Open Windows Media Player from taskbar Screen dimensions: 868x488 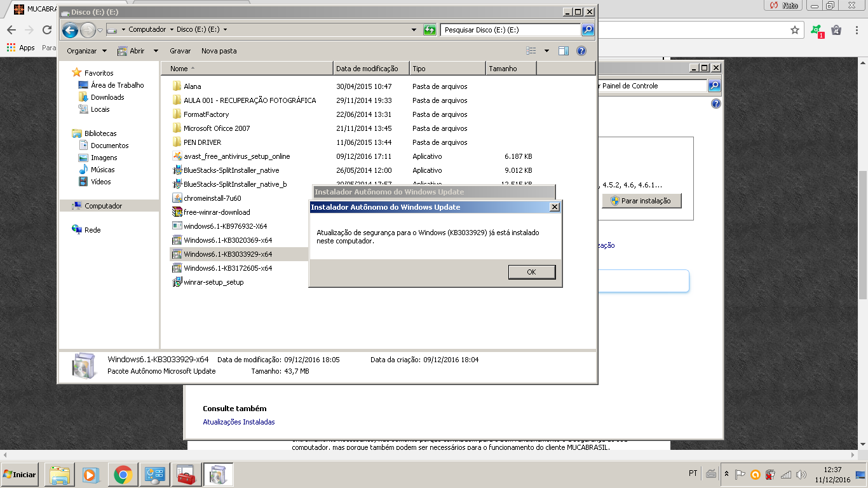pyautogui.click(x=91, y=474)
